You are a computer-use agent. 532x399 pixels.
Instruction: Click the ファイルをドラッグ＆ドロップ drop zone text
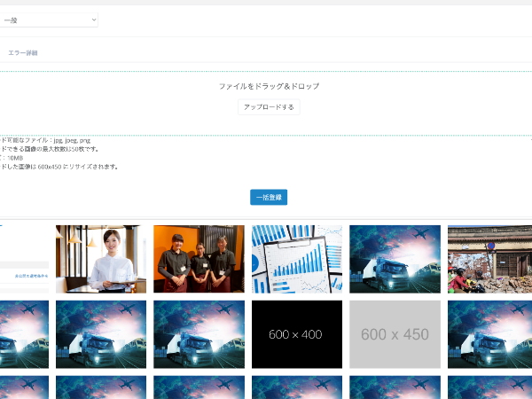tap(269, 86)
